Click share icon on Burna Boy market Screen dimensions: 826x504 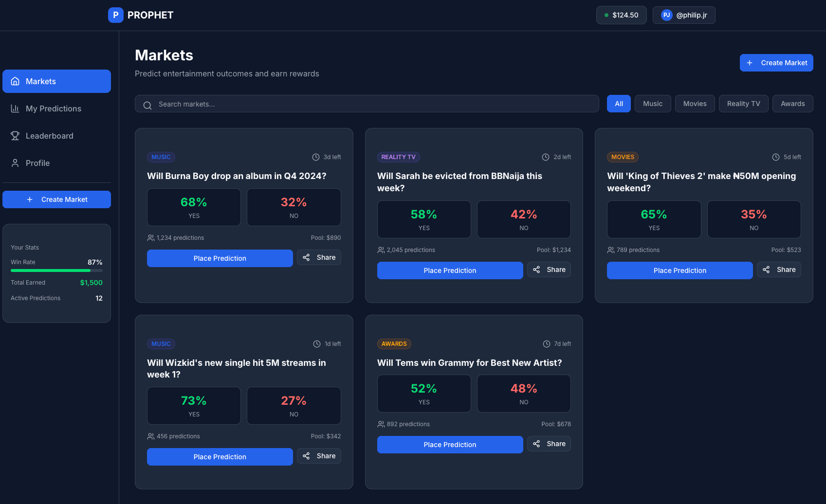306,258
